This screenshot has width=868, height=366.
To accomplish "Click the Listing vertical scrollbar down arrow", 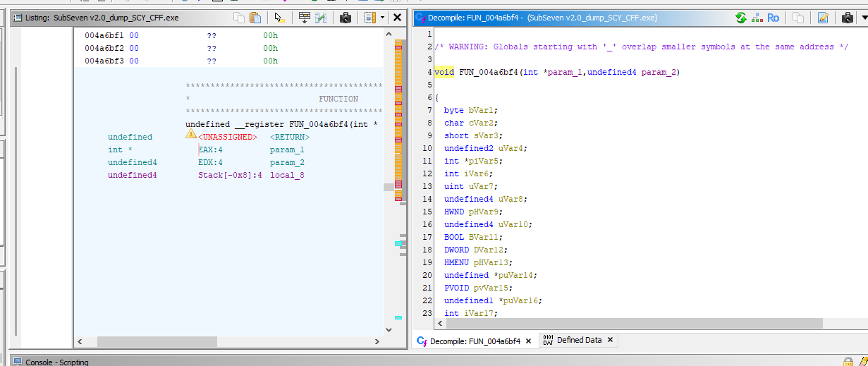I will pos(389,329).
